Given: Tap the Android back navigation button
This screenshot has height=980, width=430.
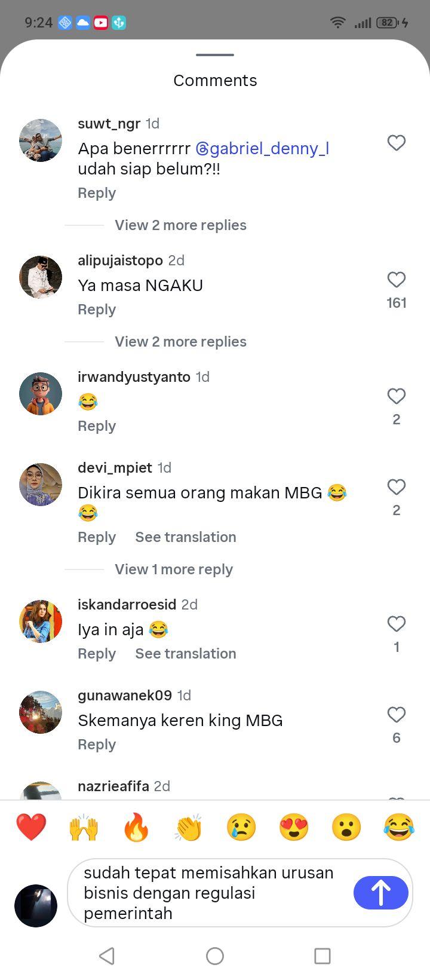Looking at the screenshot, I should (x=107, y=956).
